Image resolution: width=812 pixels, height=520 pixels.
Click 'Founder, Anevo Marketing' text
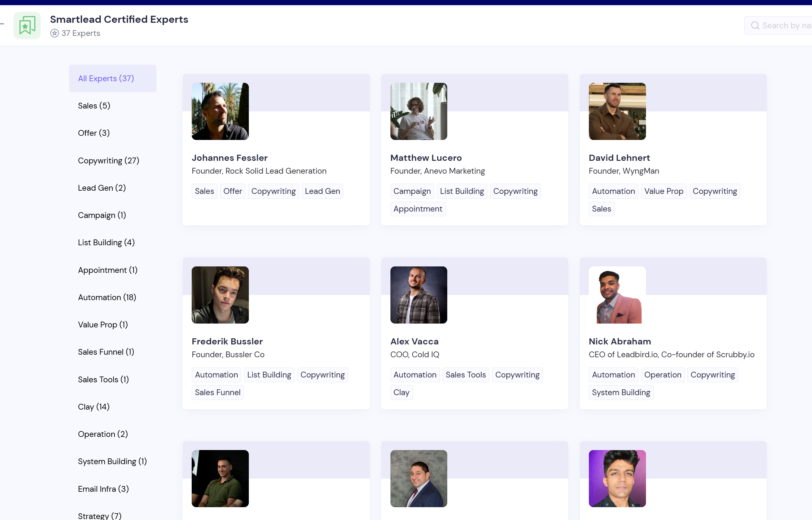click(x=437, y=171)
